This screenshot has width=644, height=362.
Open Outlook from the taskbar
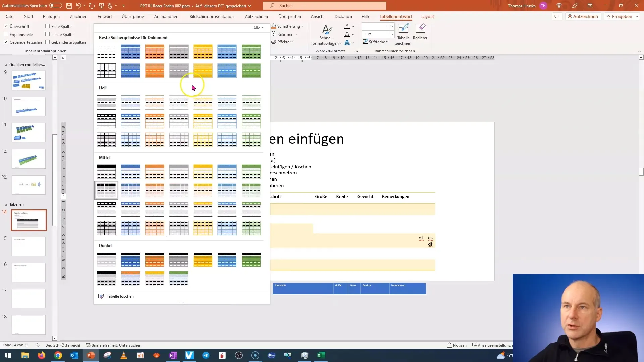coord(74,355)
